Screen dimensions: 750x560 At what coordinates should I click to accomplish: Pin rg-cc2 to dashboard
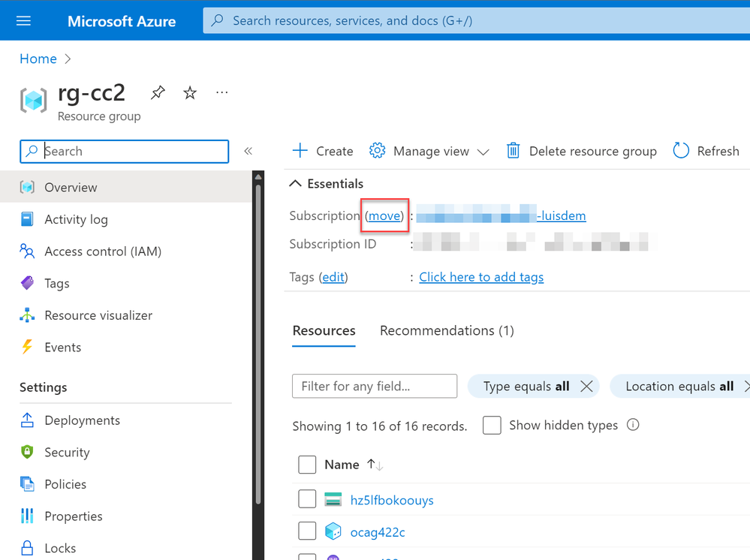click(158, 92)
